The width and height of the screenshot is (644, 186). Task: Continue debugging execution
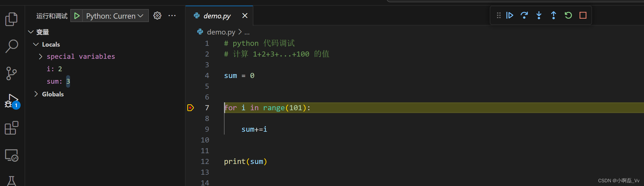(x=510, y=15)
